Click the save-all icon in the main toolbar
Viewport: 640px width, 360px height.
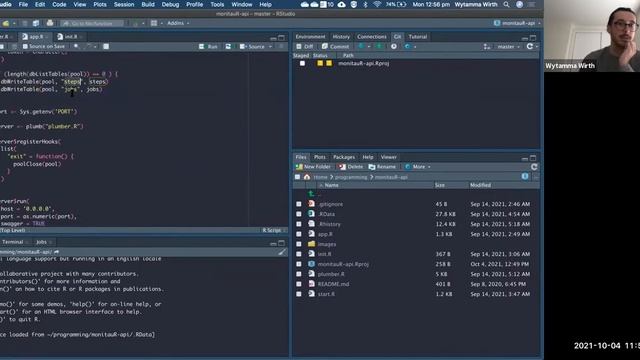(36, 23)
